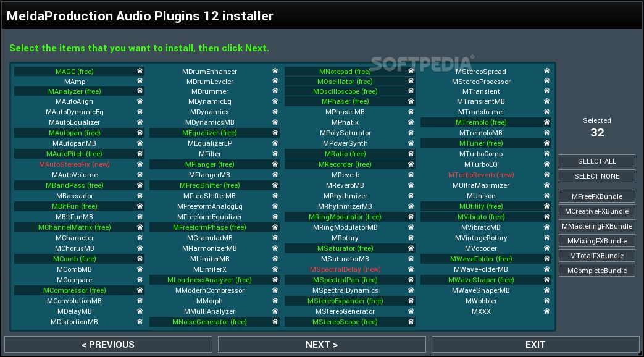
Task: Deselect the MCompressor (free) plugin
Action: tap(74, 290)
